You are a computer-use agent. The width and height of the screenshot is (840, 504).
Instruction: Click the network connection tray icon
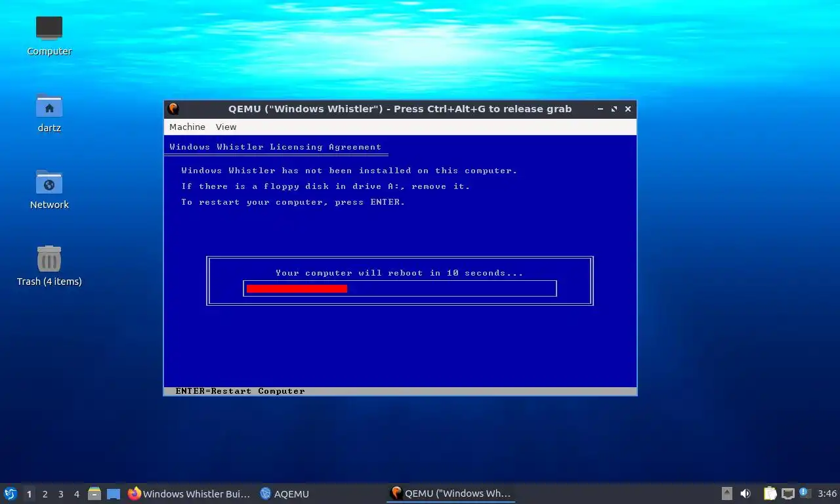[787, 493]
